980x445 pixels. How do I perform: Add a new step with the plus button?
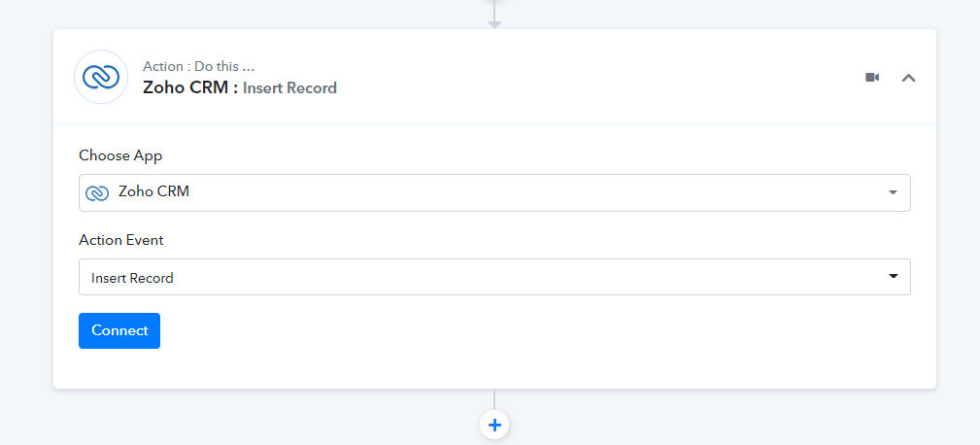(x=494, y=425)
